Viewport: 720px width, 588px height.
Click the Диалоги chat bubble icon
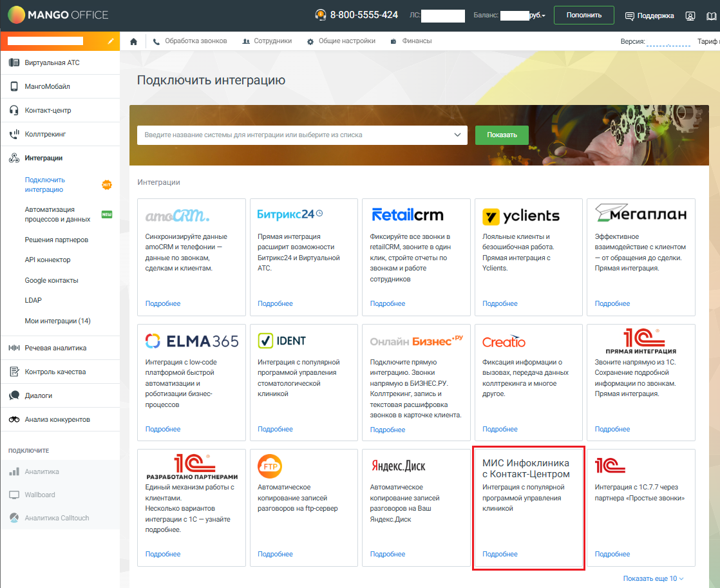14,395
